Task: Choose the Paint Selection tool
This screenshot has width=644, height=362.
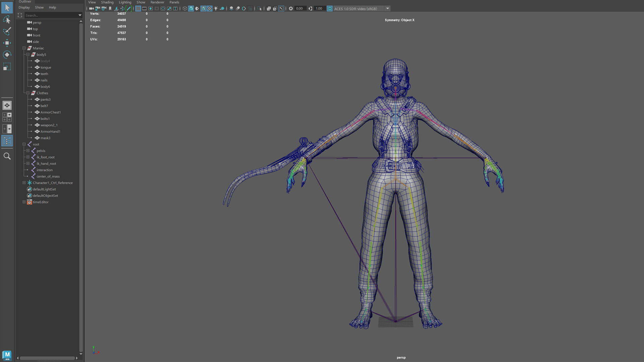Action: pyautogui.click(x=7, y=31)
